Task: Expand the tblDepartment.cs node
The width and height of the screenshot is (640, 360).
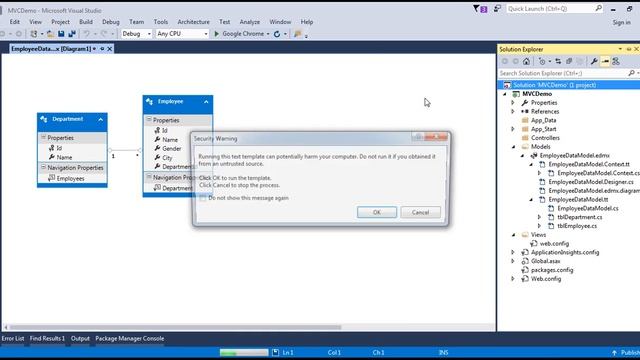Action: click(x=539, y=217)
